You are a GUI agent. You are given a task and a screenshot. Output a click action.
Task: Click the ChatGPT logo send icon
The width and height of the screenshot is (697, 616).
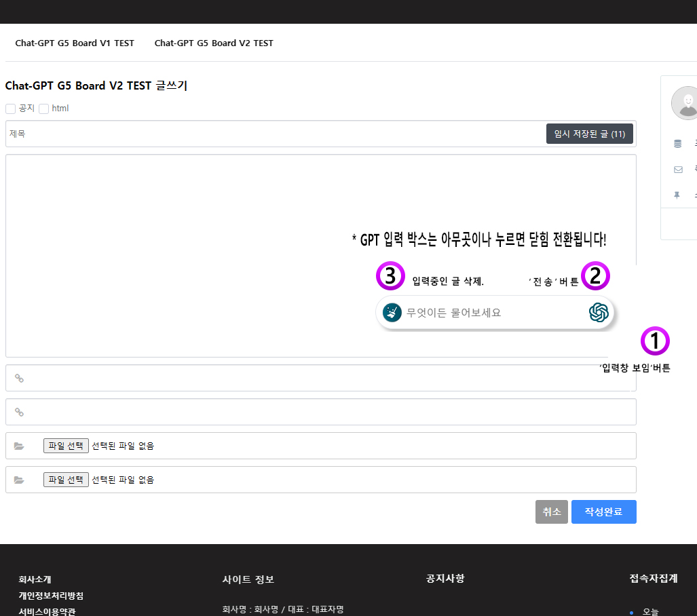click(599, 313)
